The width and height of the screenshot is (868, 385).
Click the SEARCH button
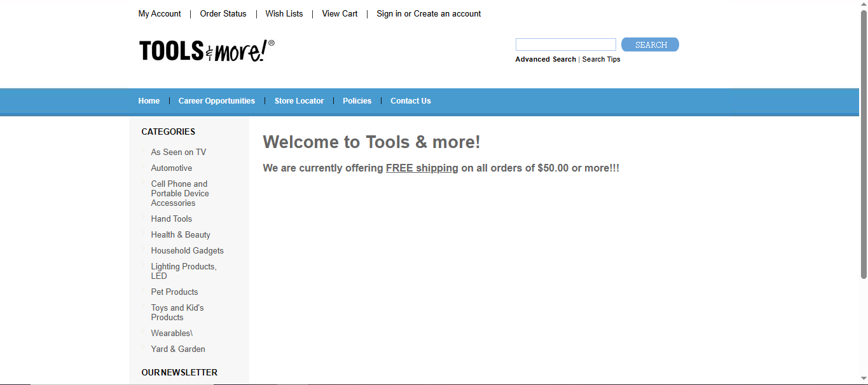(650, 44)
